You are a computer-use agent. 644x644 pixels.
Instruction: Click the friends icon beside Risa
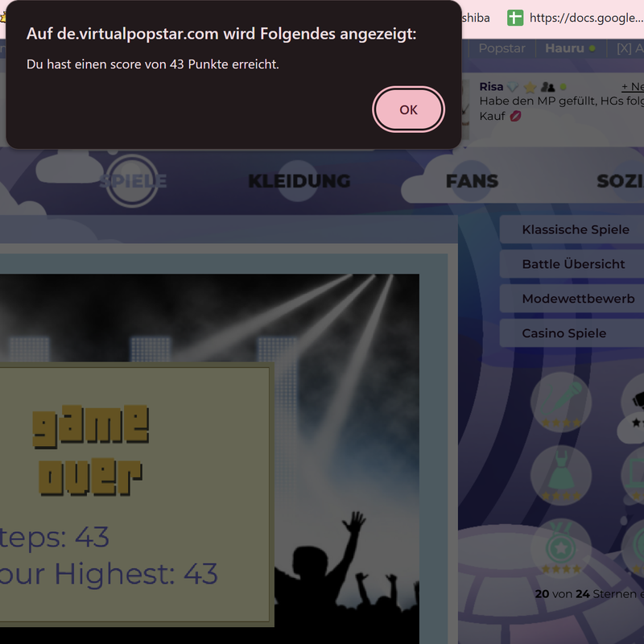click(548, 87)
